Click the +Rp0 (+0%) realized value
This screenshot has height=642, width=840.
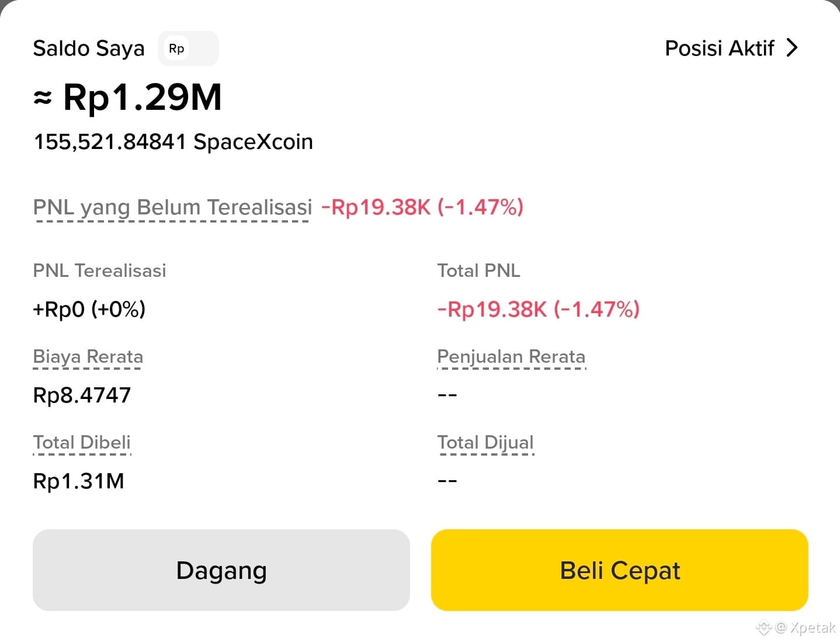click(89, 309)
